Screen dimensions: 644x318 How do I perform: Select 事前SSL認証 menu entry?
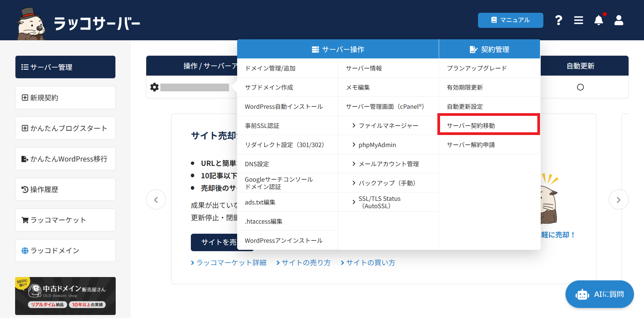pyautogui.click(x=287, y=126)
